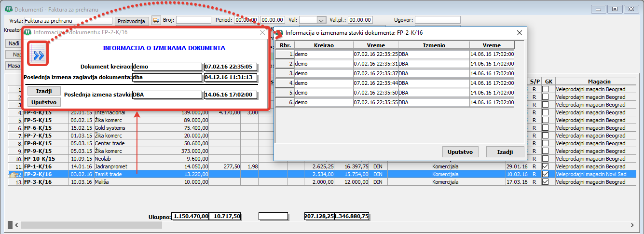Click the horizontal scrollbar right arrow
The width and height of the screenshot is (644, 234).
(x=633, y=225)
